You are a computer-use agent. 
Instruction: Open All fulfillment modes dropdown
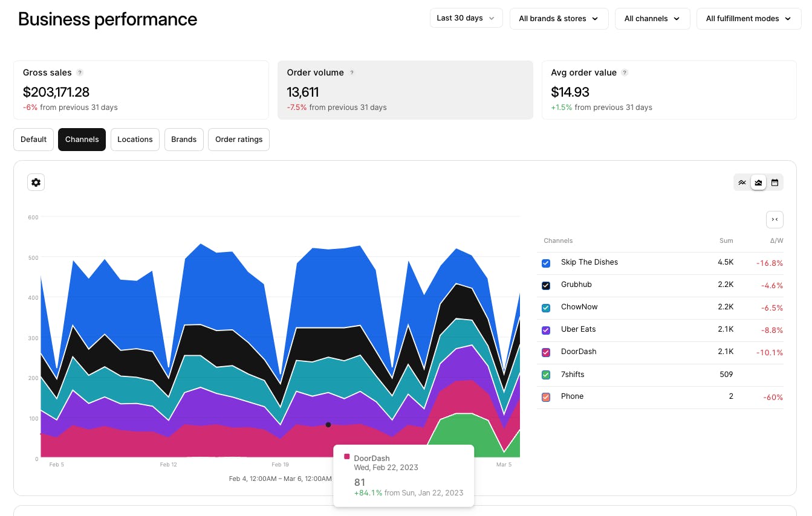coord(749,19)
